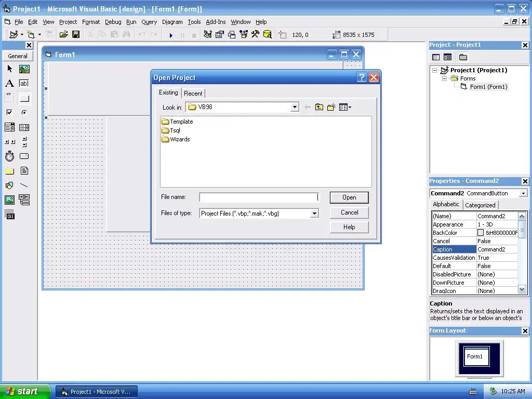Select the Line tool

[24, 185]
